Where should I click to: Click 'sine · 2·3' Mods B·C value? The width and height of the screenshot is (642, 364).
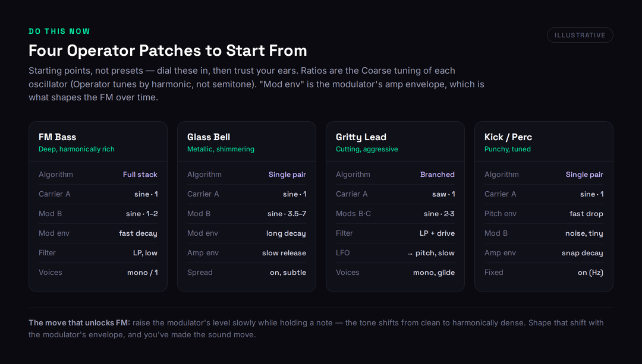coord(439,214)
